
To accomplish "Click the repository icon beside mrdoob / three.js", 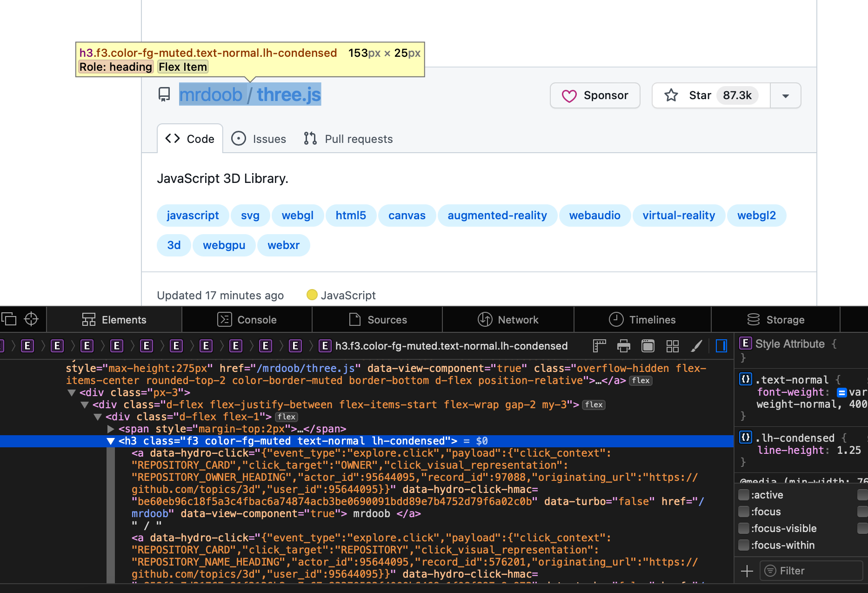I will point(164,94).
